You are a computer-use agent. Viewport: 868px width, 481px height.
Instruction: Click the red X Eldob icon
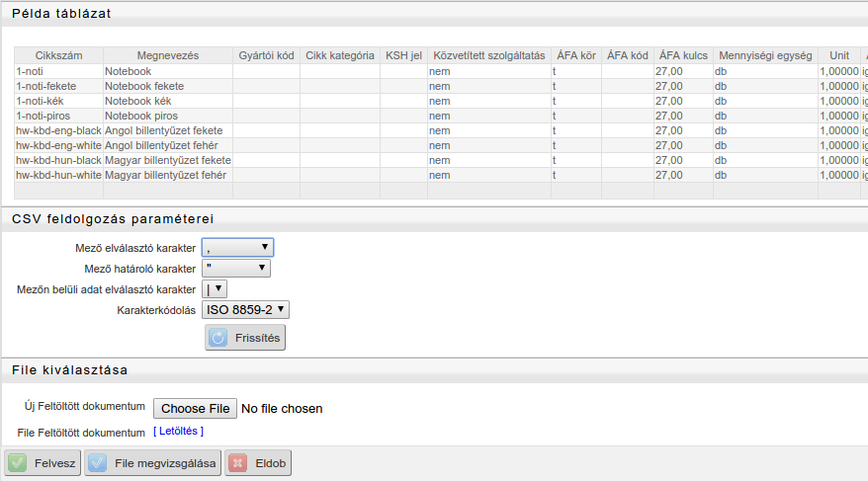(237, 463)
